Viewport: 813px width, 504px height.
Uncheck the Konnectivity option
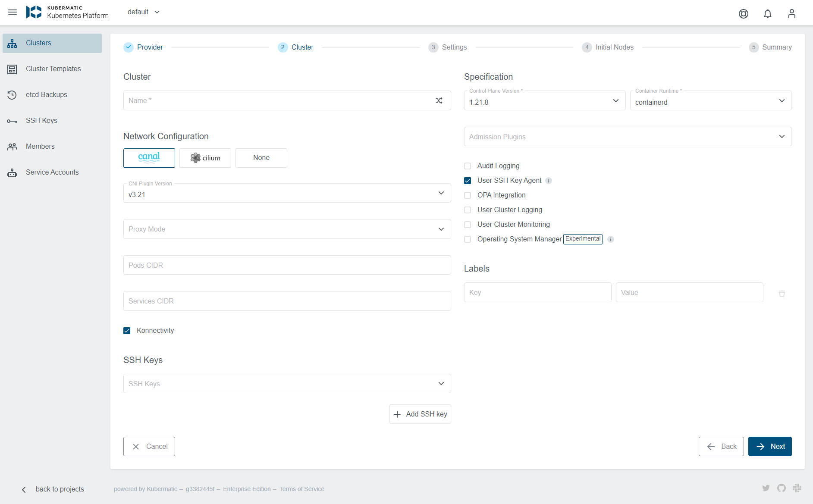tap(127, 330)
